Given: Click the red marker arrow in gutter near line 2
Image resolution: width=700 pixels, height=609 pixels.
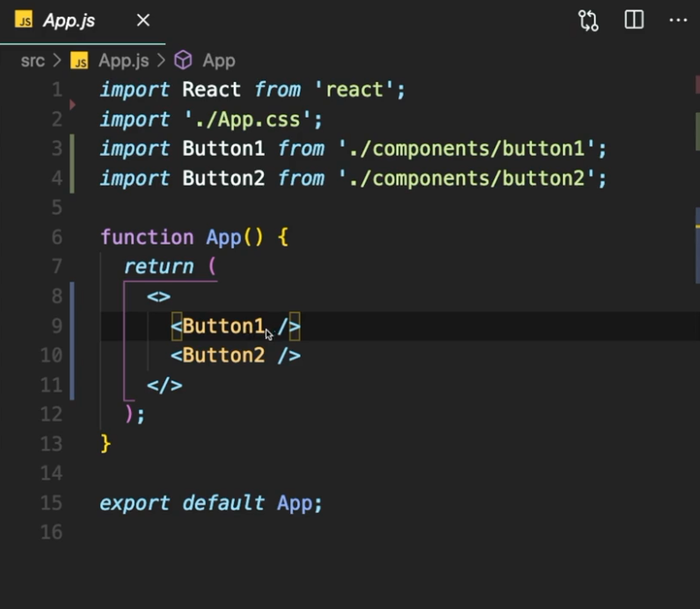Looking at the screenshot, I should click(72, 105).
